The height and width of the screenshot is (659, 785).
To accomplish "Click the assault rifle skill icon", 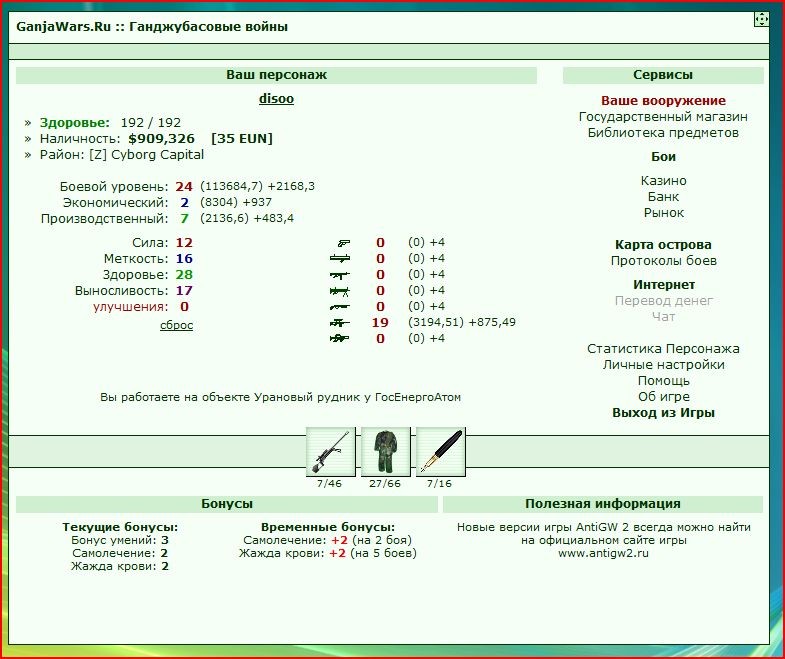I will [340, 274].
